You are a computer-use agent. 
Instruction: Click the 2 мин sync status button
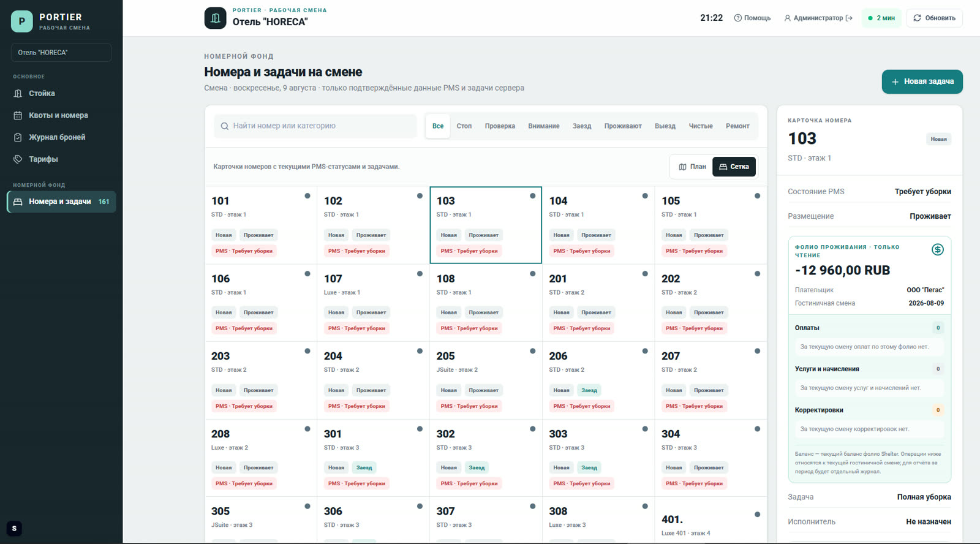pos(881,18)
